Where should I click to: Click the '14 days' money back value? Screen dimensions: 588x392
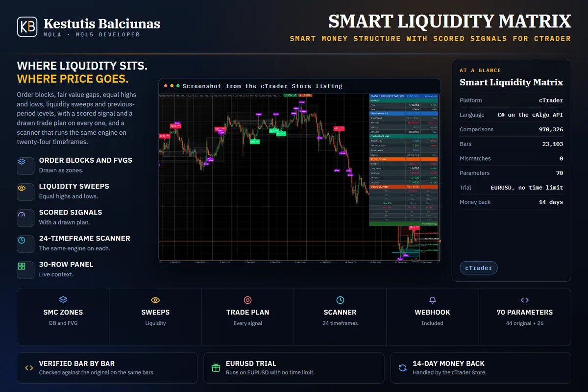coord(551,202)
